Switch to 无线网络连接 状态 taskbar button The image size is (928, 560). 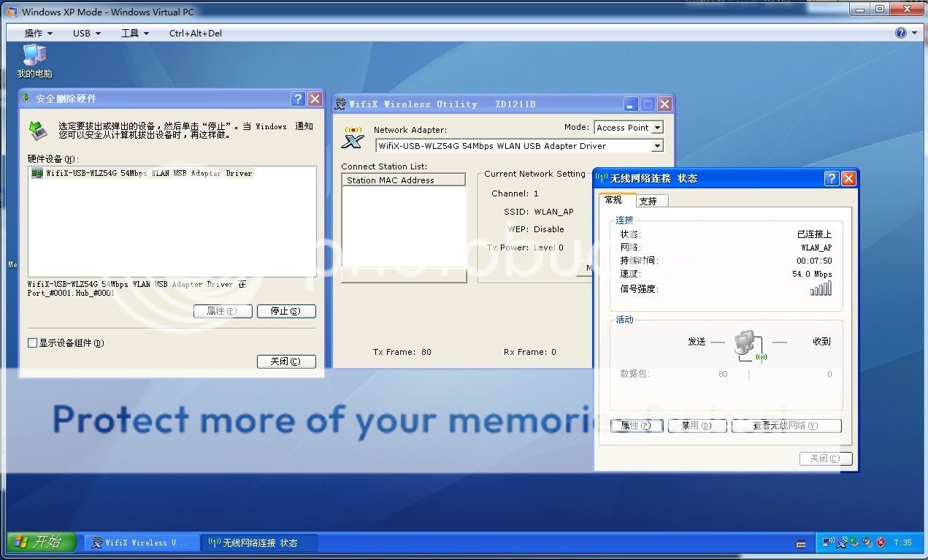pyautogui.click(x=260, y=542)
